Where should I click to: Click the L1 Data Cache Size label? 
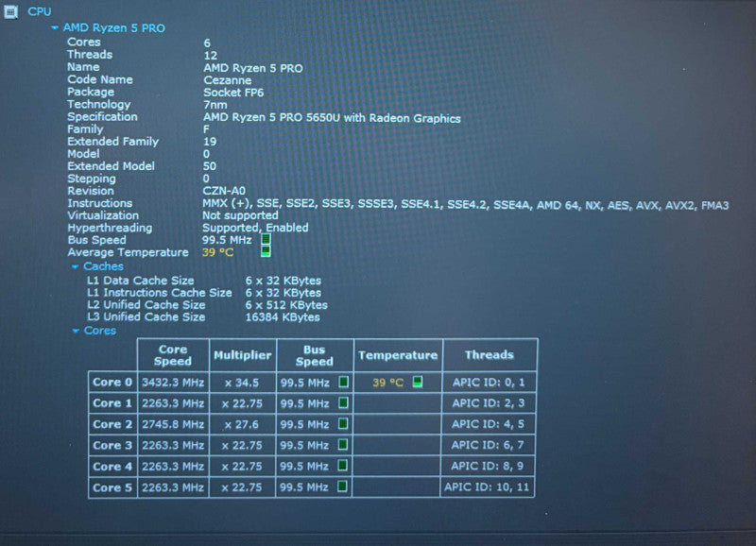click(x=140, y=281)
